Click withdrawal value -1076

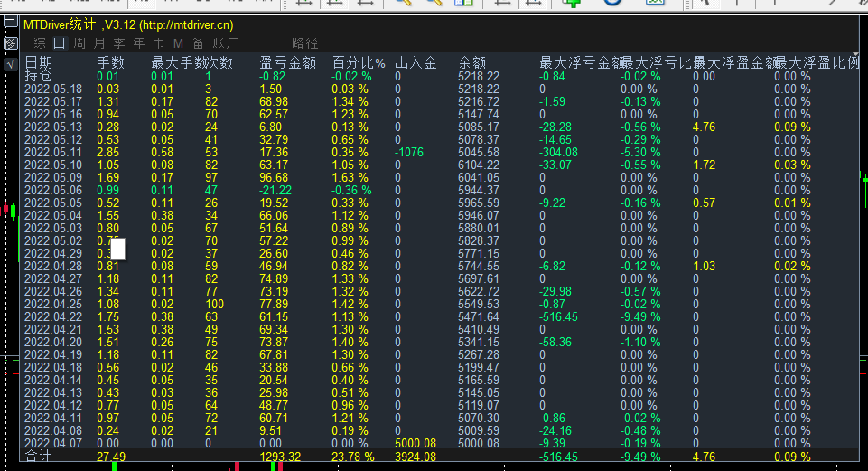point(409,152)
